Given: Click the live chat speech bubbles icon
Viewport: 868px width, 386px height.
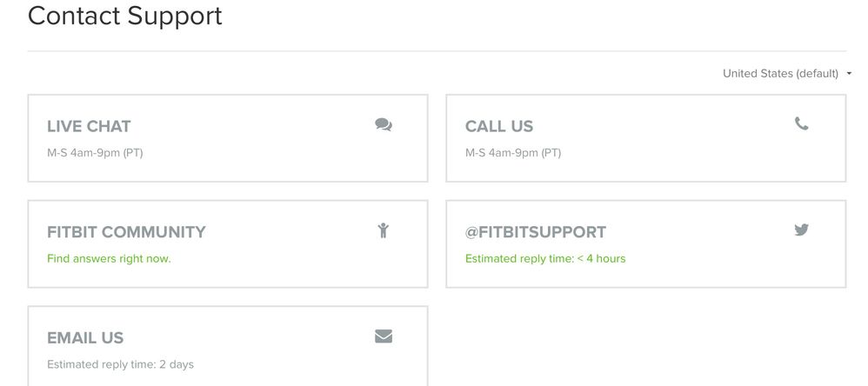Looking at the screenshot, I should pyautogui.click(x=383, y=124).
